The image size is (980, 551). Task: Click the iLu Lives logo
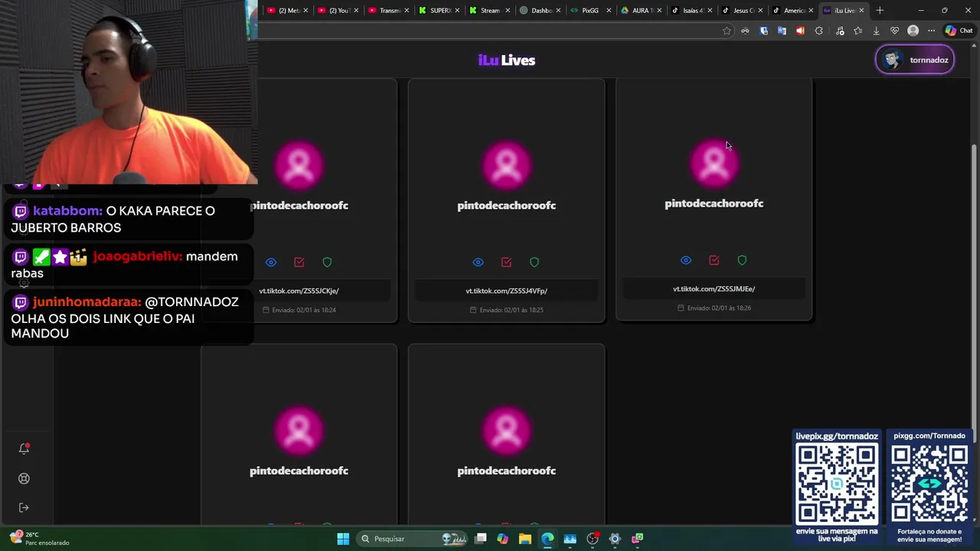[506, 60]
